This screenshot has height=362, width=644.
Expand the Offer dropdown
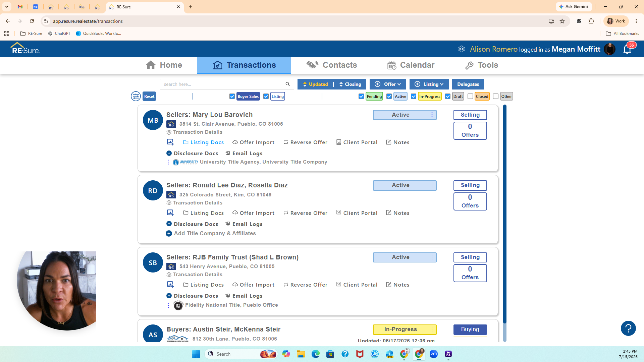point(388,84)
